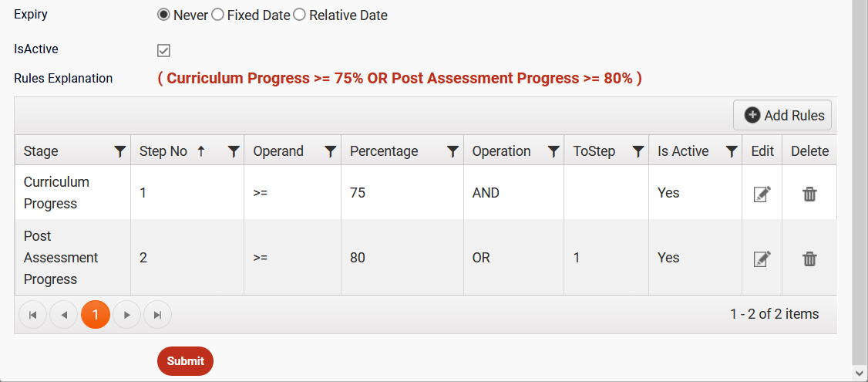Open the Is Active column filter

732,152
